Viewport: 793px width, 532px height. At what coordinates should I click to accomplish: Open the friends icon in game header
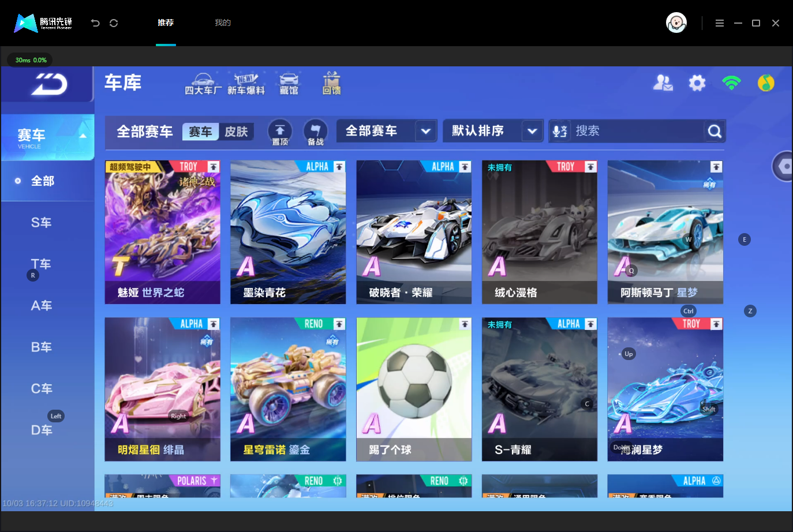point(663,83)
